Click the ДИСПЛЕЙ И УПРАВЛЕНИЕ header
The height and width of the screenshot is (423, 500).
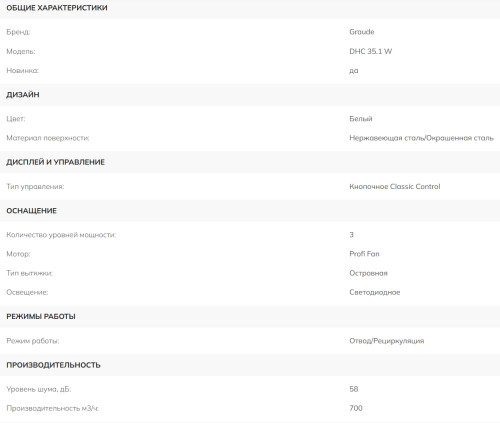pyautogui.click(x=55, y=162)
